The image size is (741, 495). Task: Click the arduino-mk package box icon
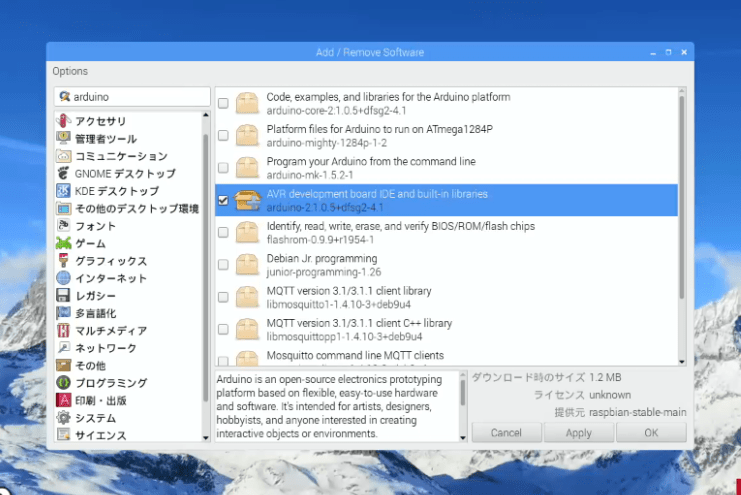[247, 168]
